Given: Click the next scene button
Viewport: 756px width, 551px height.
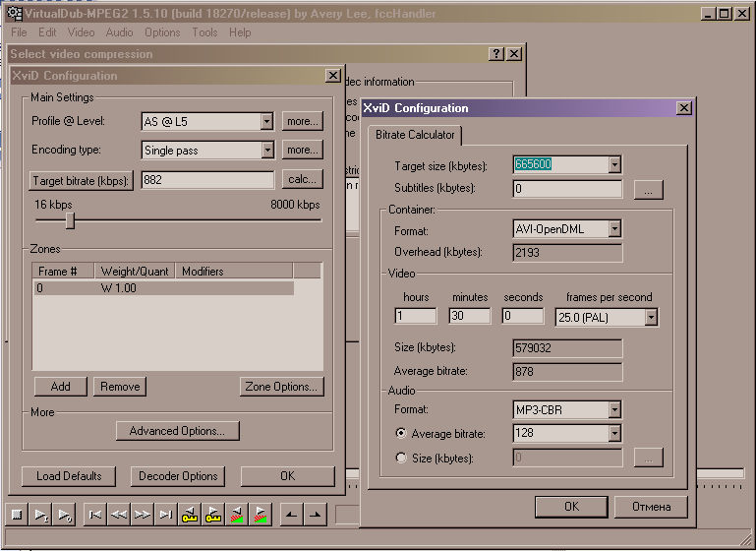Looking at the screenshot, I should point(261,514).
